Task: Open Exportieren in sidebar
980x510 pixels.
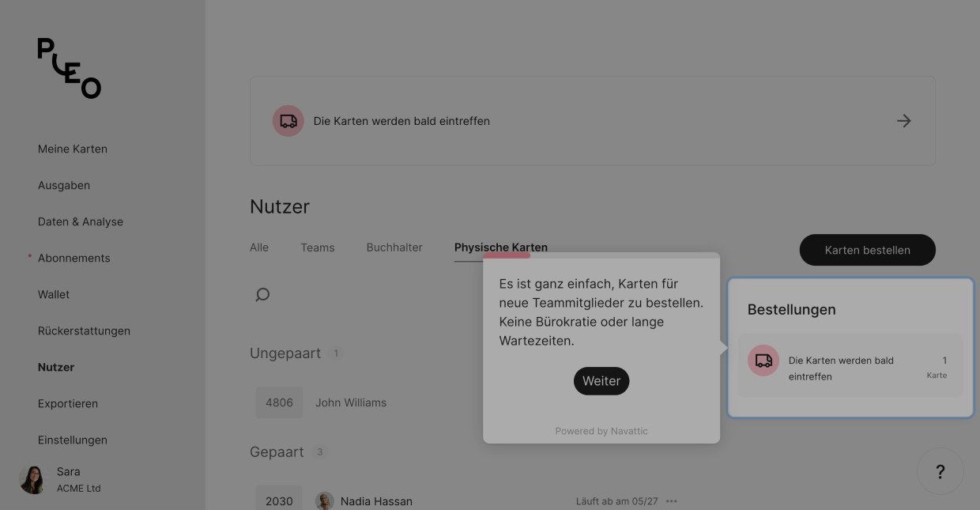Action: point(68,403)
